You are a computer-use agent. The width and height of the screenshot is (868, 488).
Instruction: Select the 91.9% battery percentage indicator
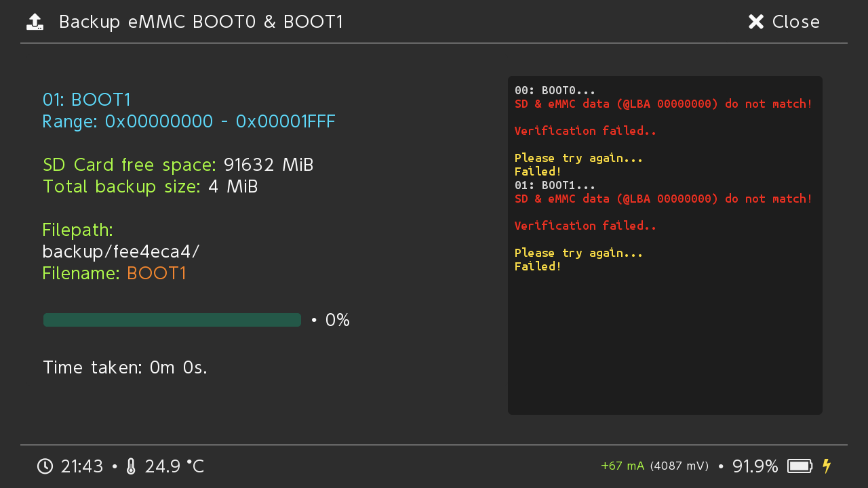click(755, 466)
